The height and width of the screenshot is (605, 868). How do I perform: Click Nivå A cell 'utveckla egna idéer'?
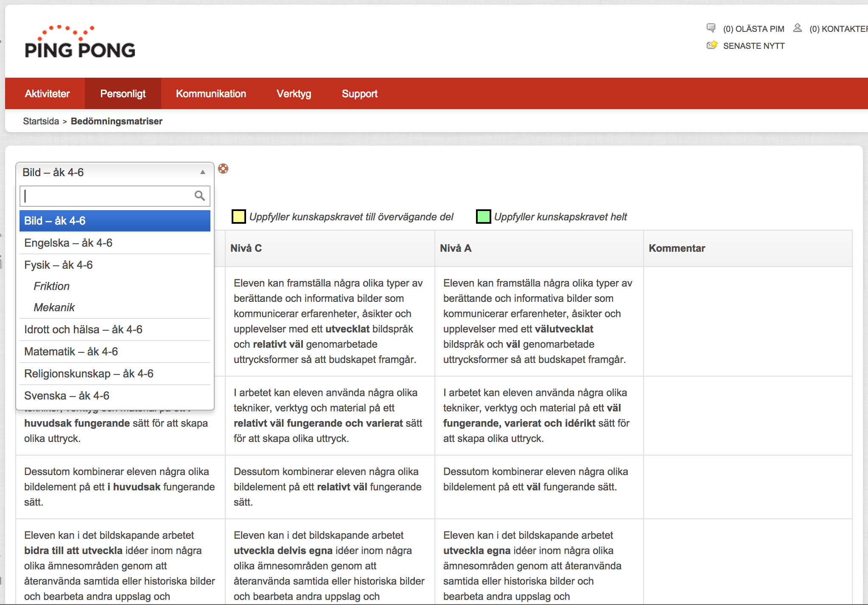pyautogui.click(x=539, y=562)
